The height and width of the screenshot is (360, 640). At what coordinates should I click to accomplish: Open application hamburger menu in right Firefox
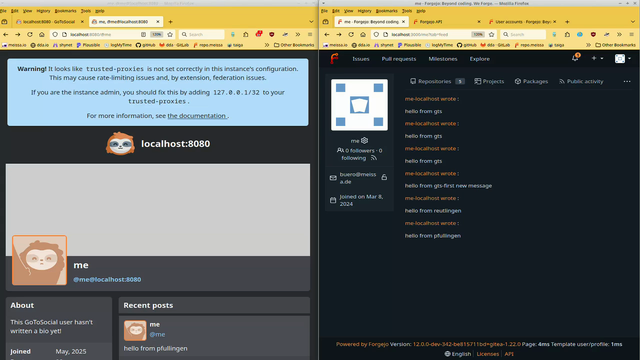pos(631,35)
